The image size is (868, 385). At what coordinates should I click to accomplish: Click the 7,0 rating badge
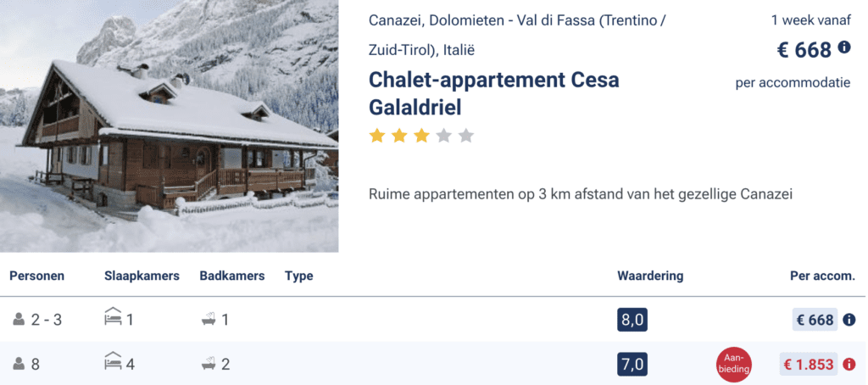tap(633, 365)
